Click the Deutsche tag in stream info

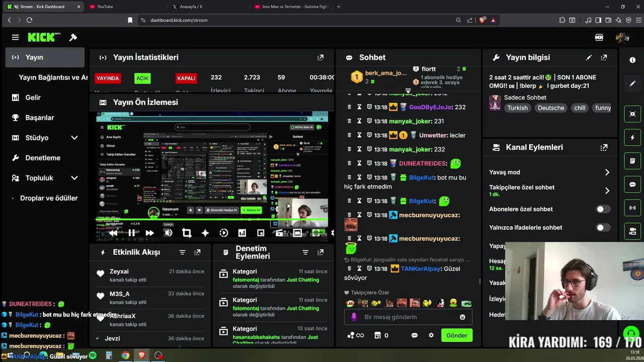(551, 108)
